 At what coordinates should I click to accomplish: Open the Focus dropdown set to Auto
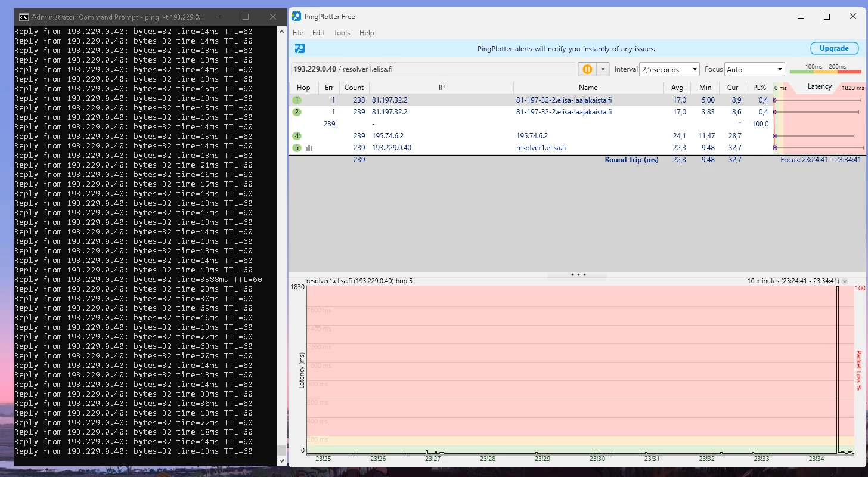click(x=754, y=70)
